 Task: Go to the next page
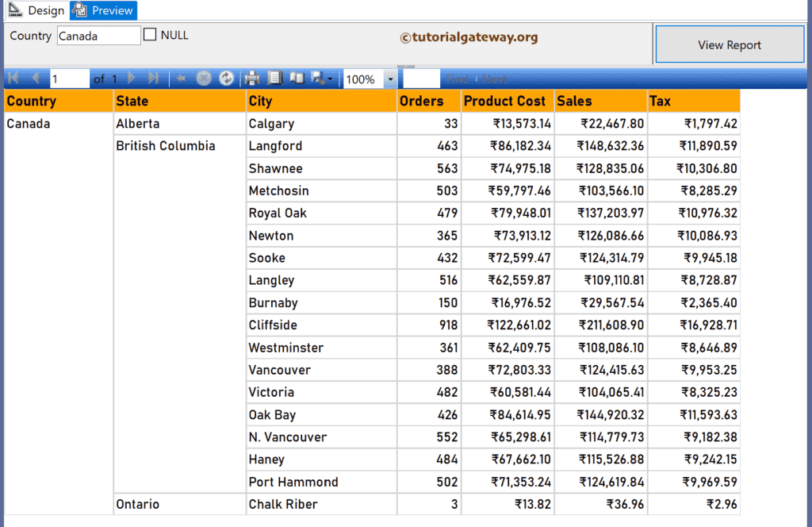[132, 78]
